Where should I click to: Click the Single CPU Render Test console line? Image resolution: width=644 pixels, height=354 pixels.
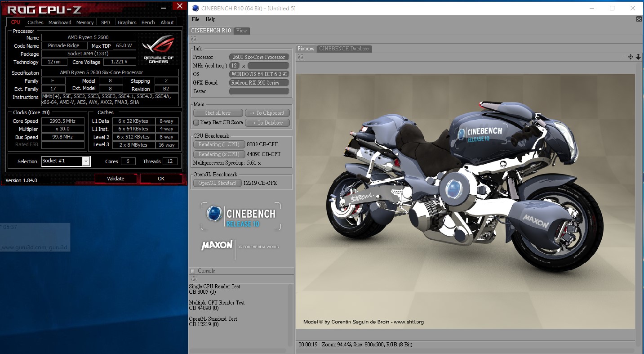(x=214, y=287)
